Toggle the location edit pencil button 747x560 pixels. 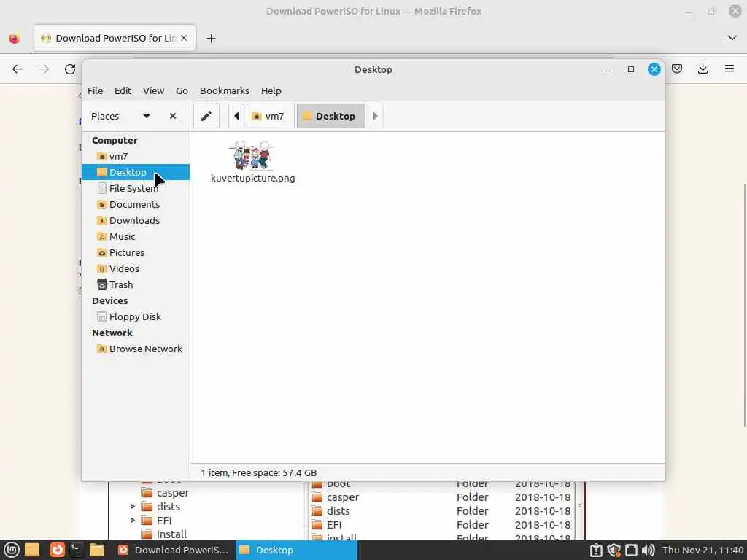click(x=206, y=116)
